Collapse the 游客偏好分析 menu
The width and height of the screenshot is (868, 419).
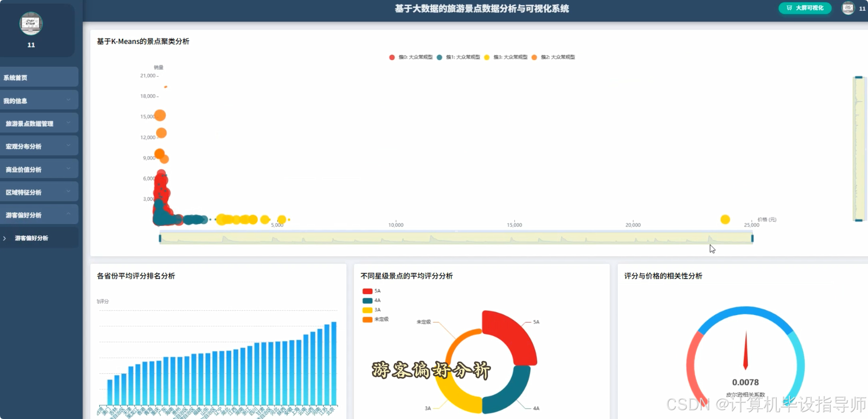pos(39,215)
